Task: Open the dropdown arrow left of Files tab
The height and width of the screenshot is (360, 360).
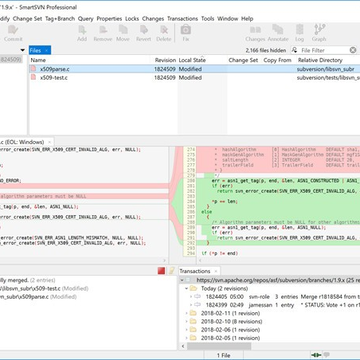Action: 23,50
